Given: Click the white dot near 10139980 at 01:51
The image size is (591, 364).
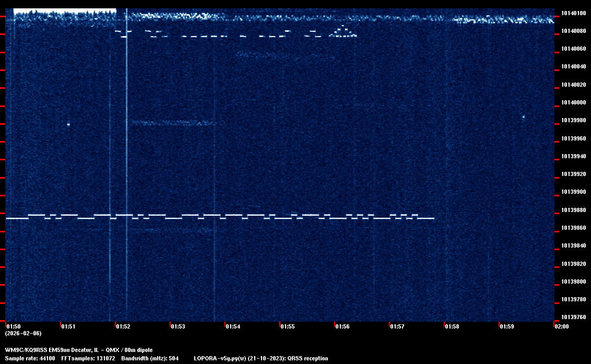Looking at the screenshot, I should pos(68,124).
